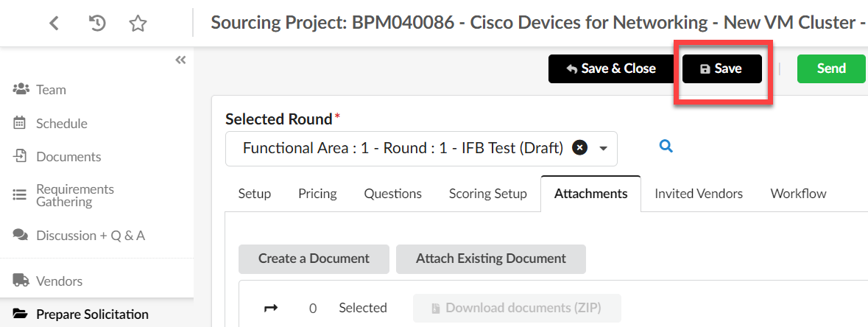
Task: Click the Save & Close button
Action: tap(612, 68)
